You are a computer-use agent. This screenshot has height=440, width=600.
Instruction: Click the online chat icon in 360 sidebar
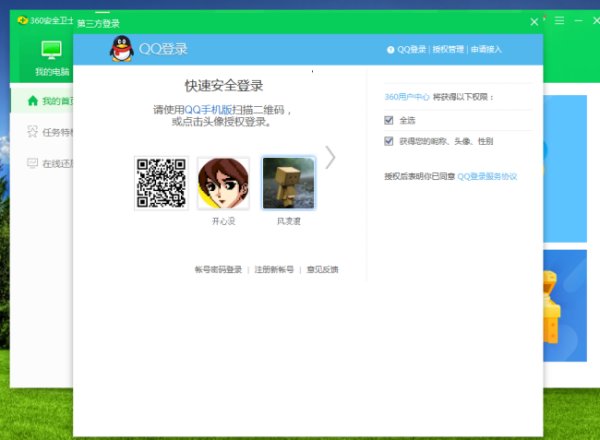tap(32, 163)
